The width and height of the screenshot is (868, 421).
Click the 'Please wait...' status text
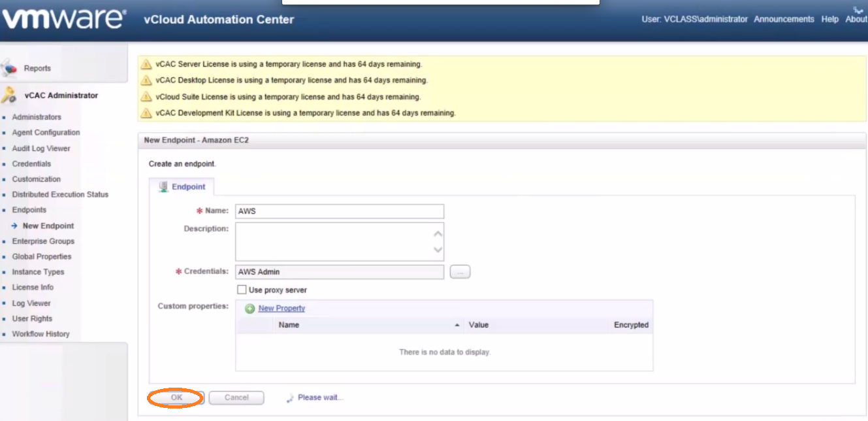pos(320,397)
